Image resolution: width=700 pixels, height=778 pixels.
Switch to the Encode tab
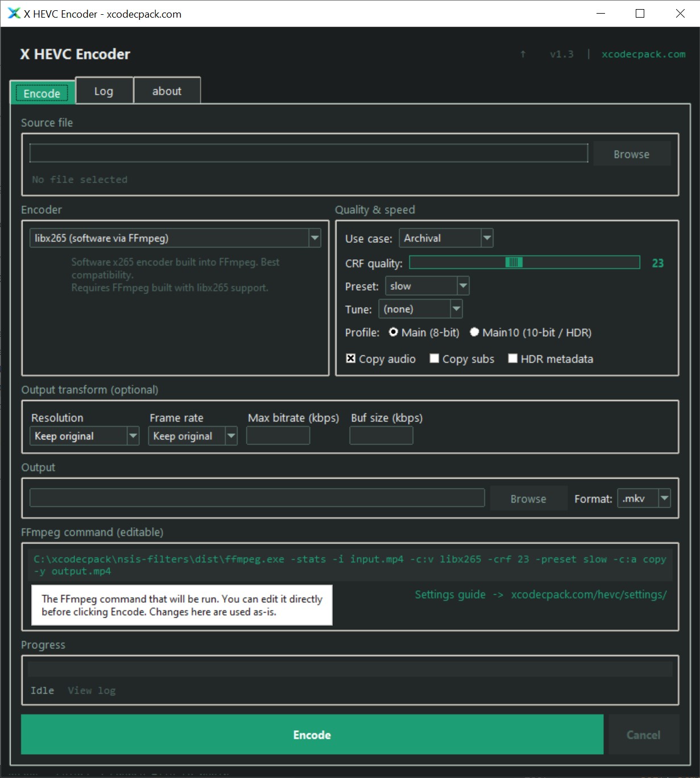pyautogui.click(x=42, y=93)
